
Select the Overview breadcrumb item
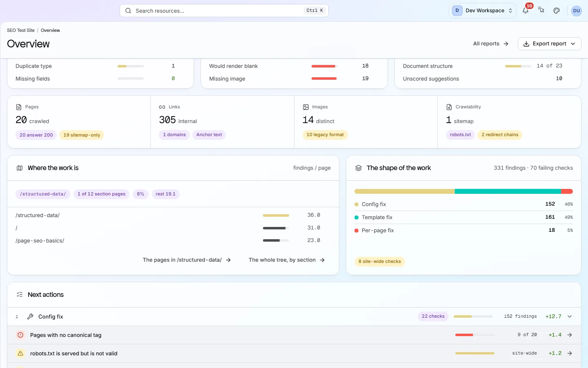point(50,30)
